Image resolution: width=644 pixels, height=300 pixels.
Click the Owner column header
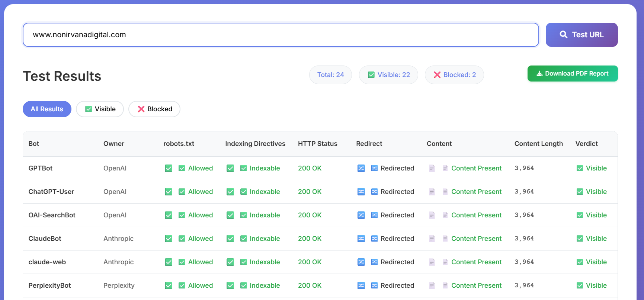pos(114,144)
